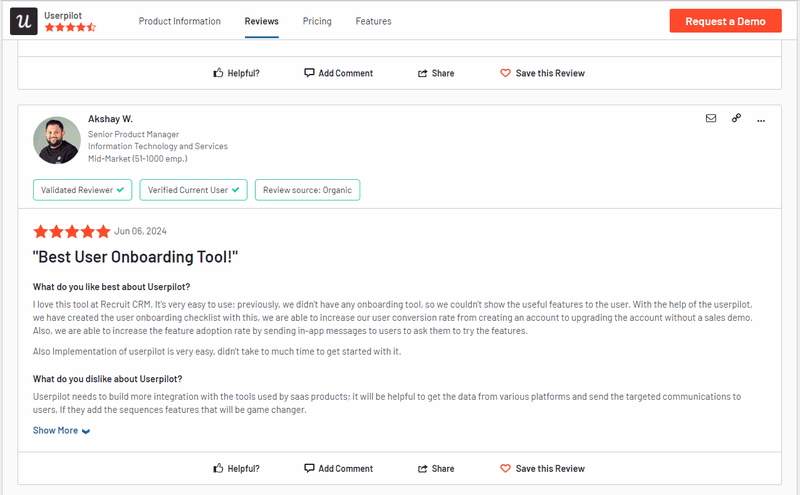Click the five-star rating on Akshay's review
The height and width of the screenshot is (495, 800).
coord(71,232)
